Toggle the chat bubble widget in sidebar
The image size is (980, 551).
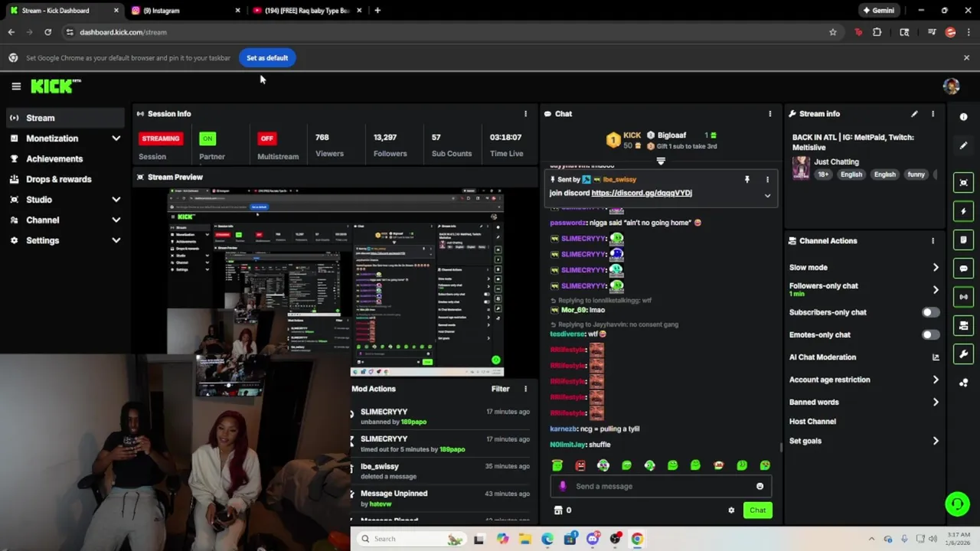pyautogui.click(x=963, y=269)
